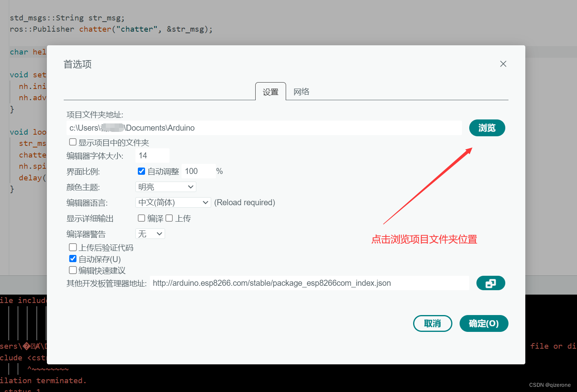Cancel the dialog with 取消 button
Image resolution: width=577 pixels, height=392 pixels.
[x=432, y=323]
